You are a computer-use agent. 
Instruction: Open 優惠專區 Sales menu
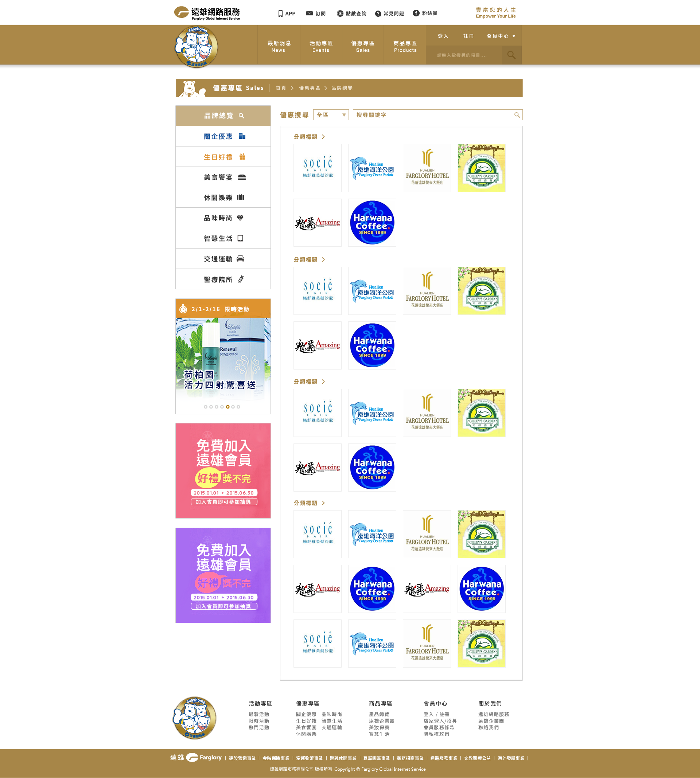(x=363, y=46)
